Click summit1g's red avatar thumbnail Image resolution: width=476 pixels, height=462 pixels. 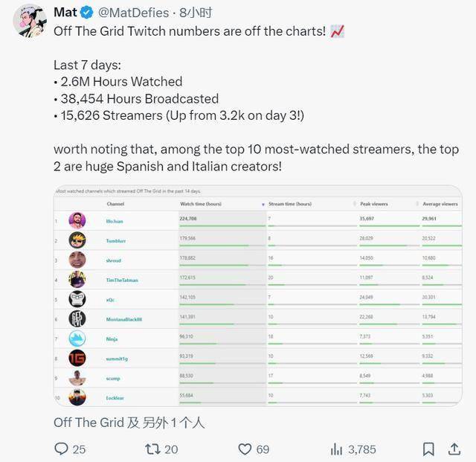pos(77,357)
